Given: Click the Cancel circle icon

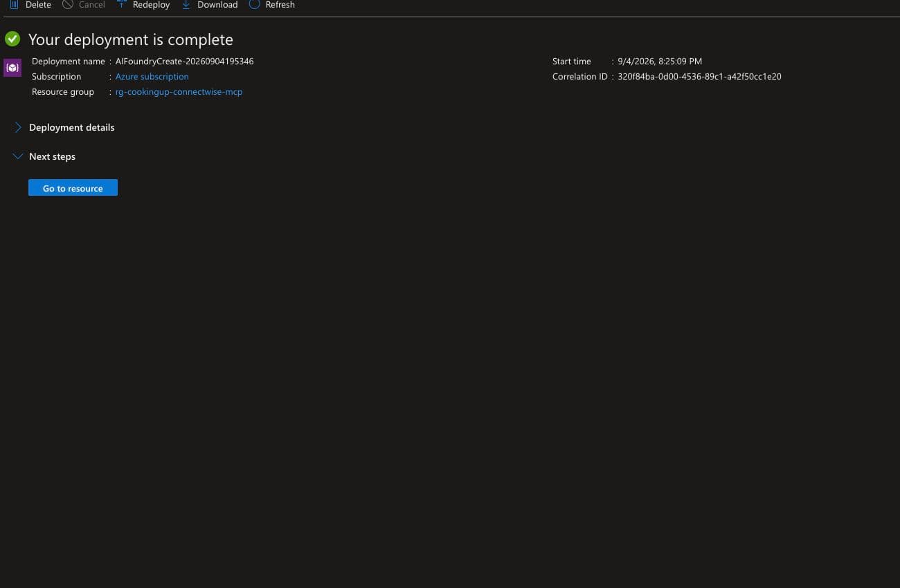Looking at the screenshot, I should pos(68,4).
